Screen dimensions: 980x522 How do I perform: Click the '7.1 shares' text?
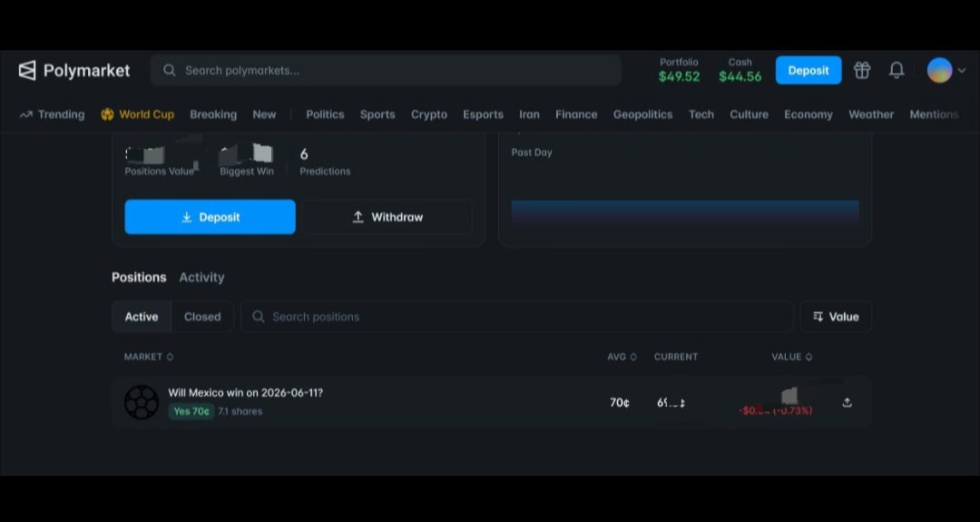click(240, 411)
